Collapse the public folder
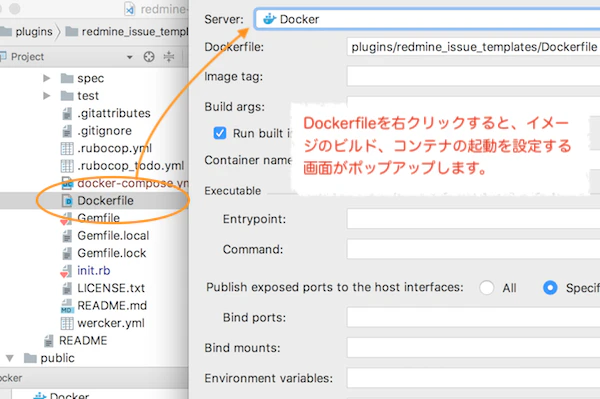 tap(10, 358)
